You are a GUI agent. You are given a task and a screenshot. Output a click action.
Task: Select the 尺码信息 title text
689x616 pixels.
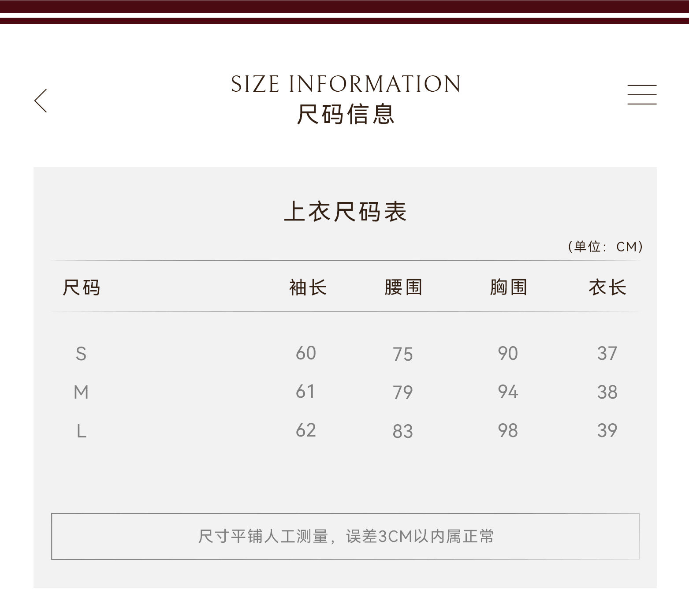coord(346,115)
